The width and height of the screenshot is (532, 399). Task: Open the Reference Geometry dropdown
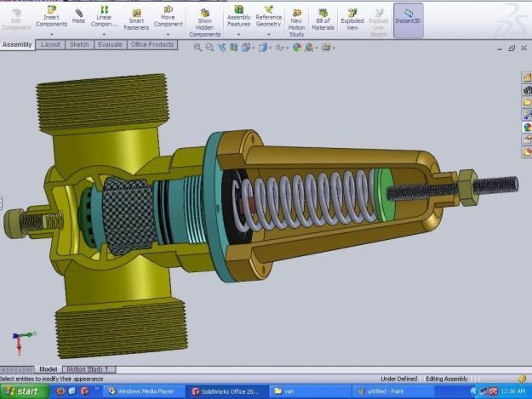[268, 35]
